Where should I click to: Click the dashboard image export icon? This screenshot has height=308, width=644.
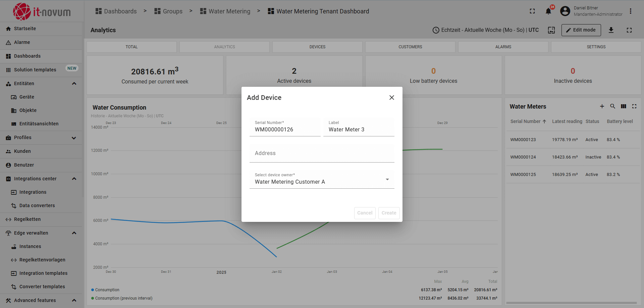tap(551, 30)
